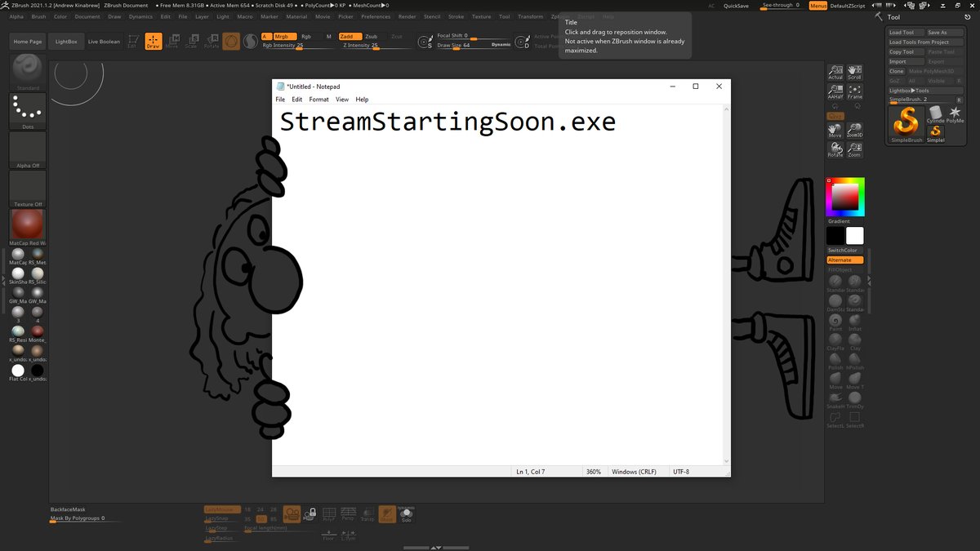Image resolution: width=980 pixels, height=551 pixels.
Task: Select the Cylinder3D tool icon
Action: pos(936,113)
